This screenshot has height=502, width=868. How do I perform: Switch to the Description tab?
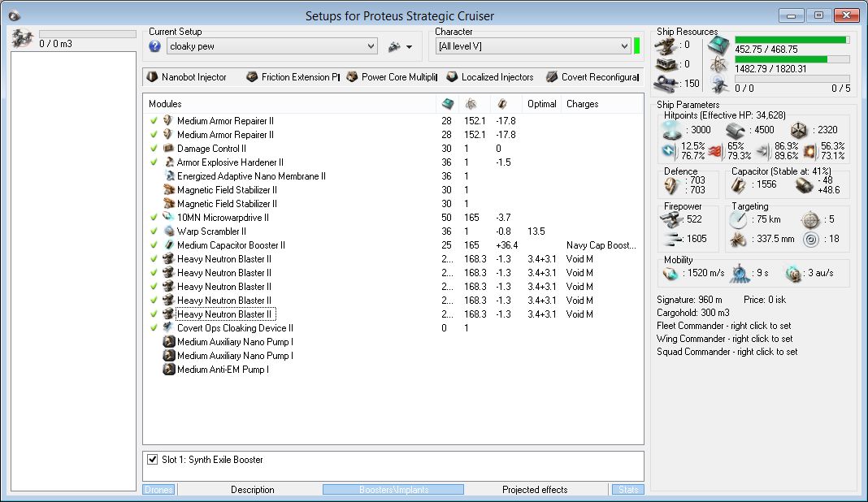253,490
